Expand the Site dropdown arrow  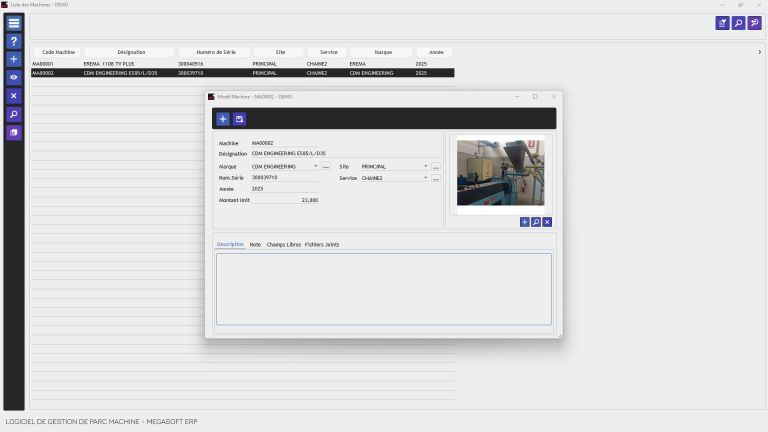[x=425, y=167]
